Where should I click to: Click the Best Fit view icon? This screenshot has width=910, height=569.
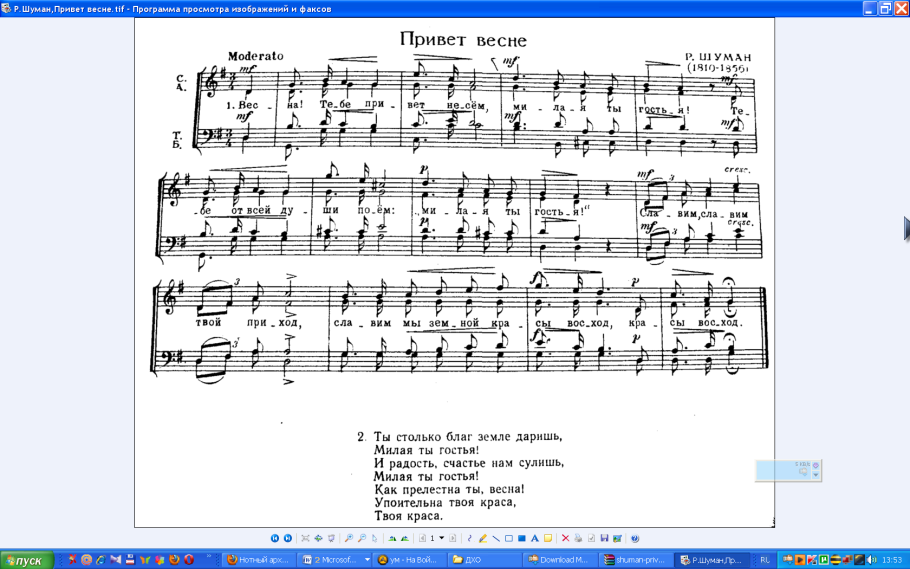click(306, 538)
